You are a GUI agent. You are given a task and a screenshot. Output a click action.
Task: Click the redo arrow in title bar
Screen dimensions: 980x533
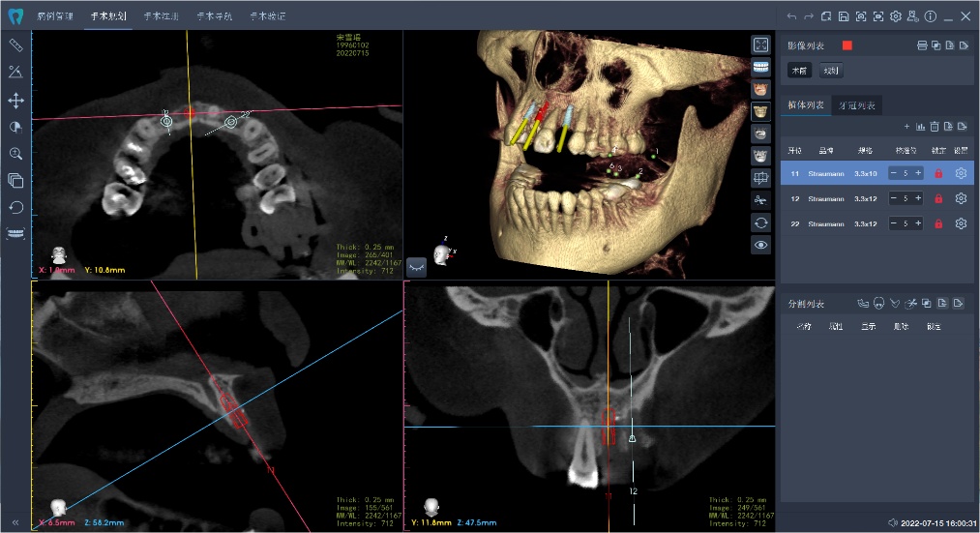tap(809, 16)
